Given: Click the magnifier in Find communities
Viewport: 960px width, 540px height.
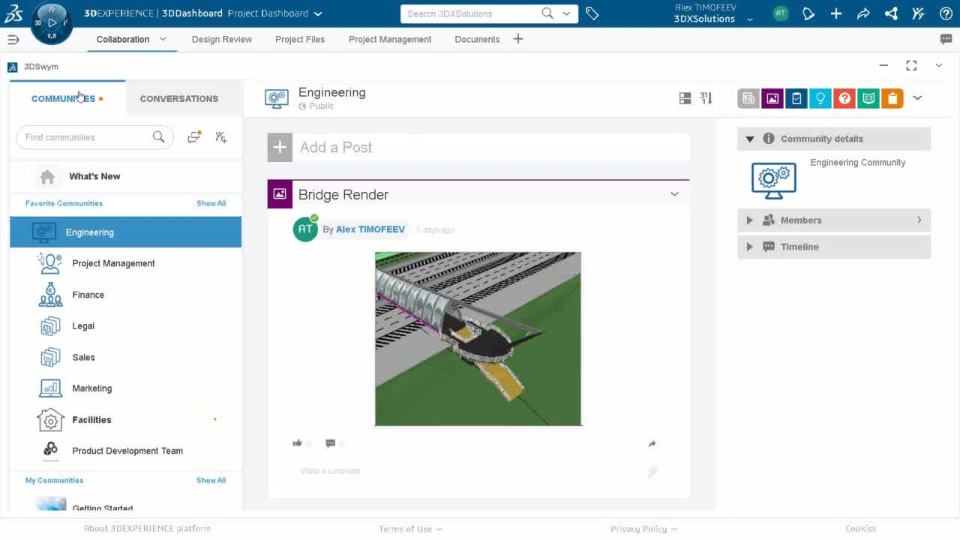Looking at the screenshot, I should [159, 137].
